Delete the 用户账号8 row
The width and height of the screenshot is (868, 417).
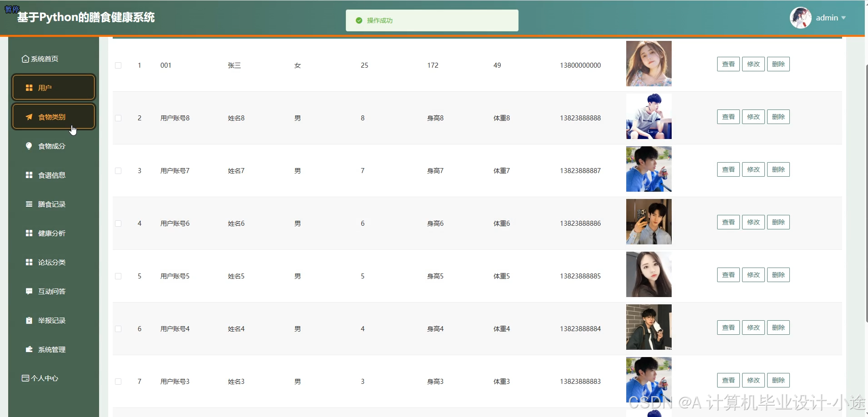(778, 117)
